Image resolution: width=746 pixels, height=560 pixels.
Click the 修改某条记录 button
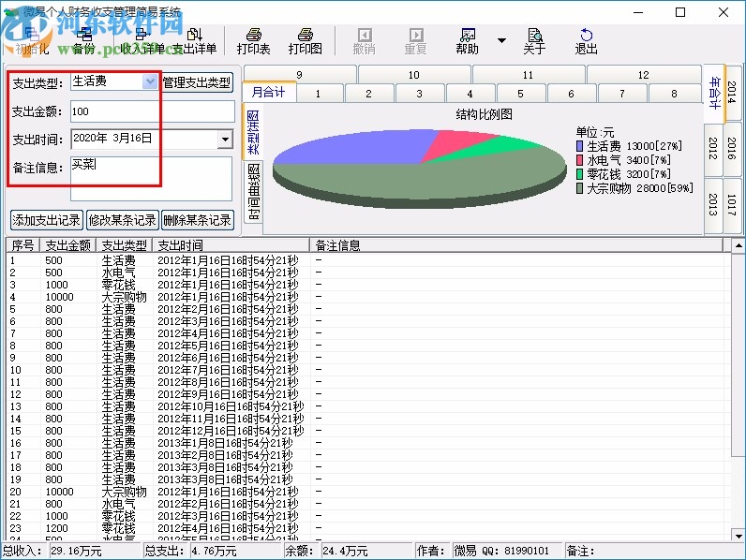pyautogui.click(x=122, y=220)
